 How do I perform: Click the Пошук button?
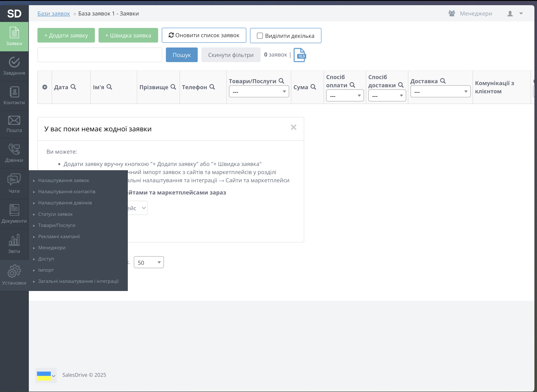coord(181,55)
